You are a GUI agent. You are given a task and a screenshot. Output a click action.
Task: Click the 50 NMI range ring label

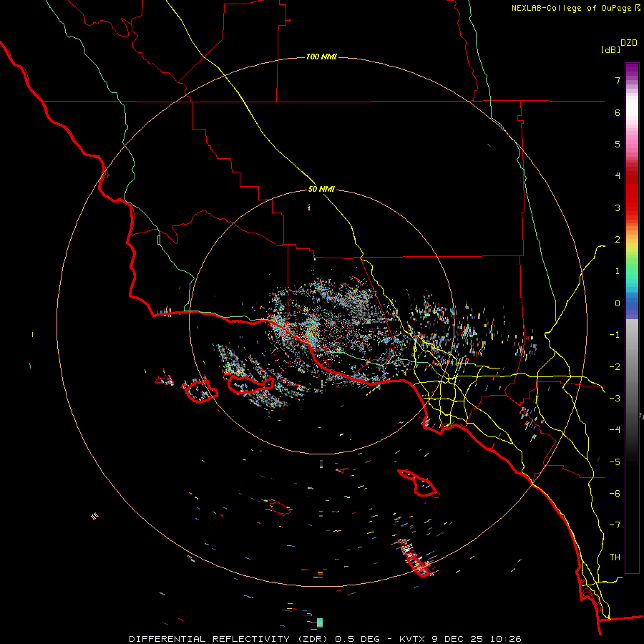click(x=321, y=190)
